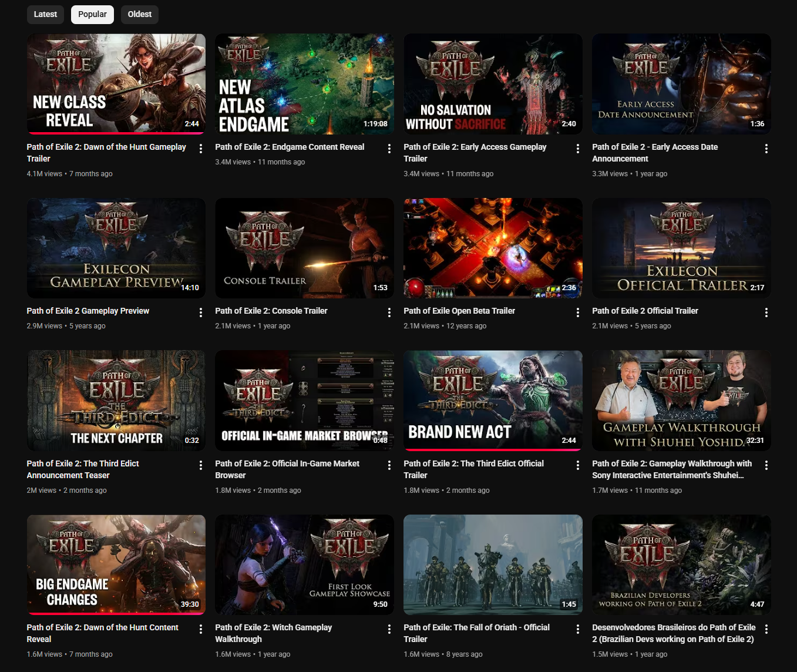The height and width of the screenshot is (672, 797).
Task: Click the '2M views • 2 months ago' text
Action: [x=66, y=490]
